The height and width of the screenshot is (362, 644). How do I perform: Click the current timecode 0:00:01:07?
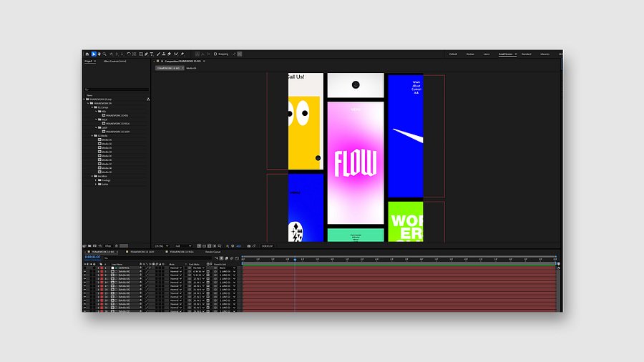coord(92,257)
